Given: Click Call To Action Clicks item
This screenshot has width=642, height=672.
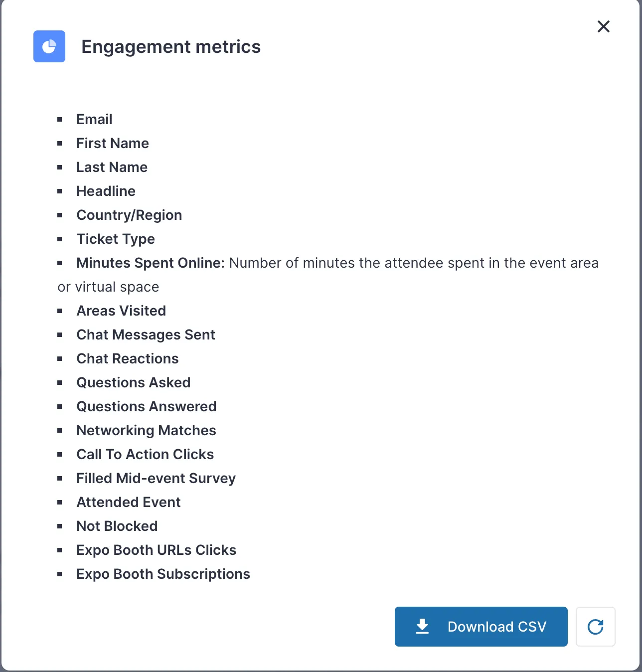Looking at the screenshot, I should (x=145, y=455).
